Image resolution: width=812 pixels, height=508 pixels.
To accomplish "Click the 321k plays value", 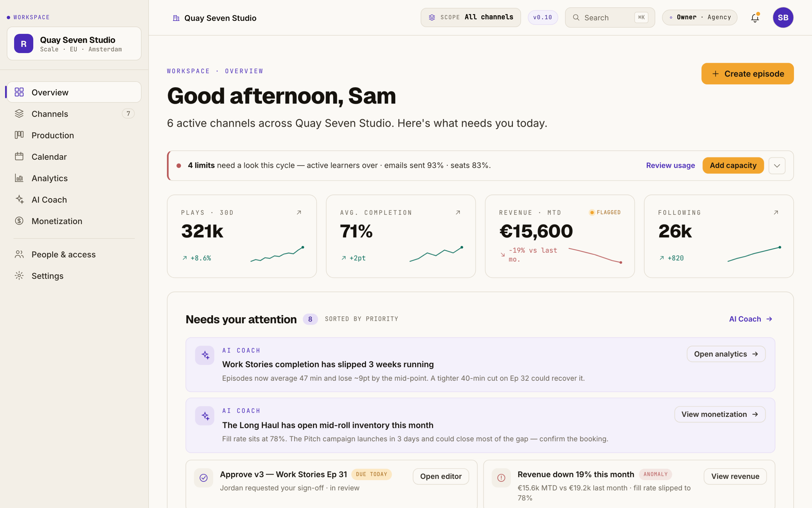I will point(202,231).
